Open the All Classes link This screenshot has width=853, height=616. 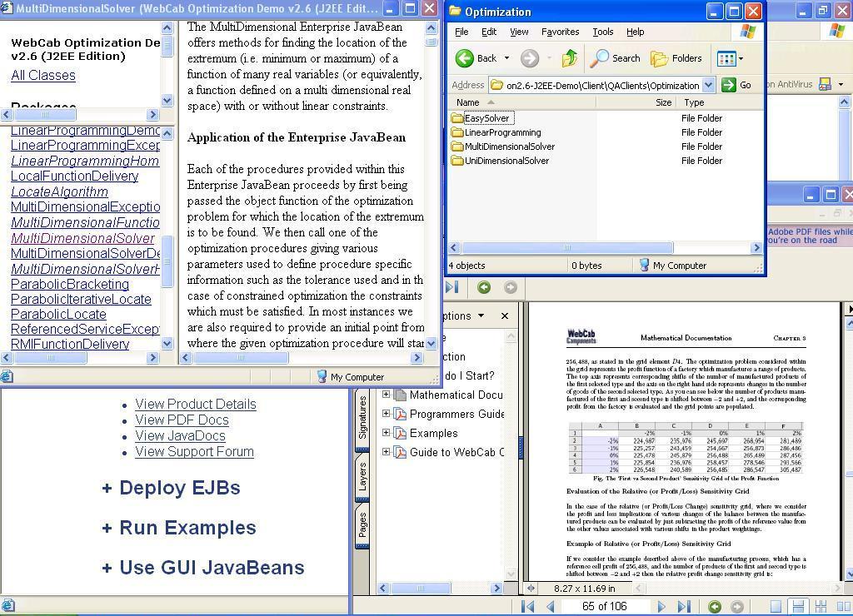coord(43,75)
